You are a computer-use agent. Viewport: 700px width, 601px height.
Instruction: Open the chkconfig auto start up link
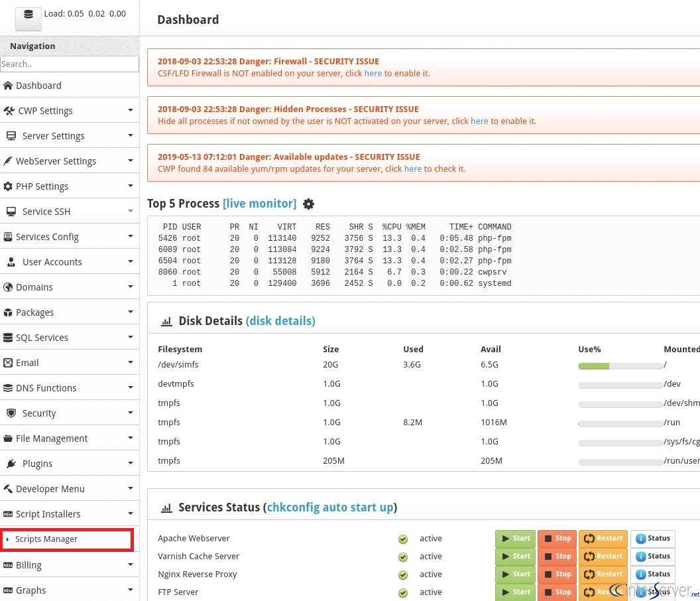(330, 507)
